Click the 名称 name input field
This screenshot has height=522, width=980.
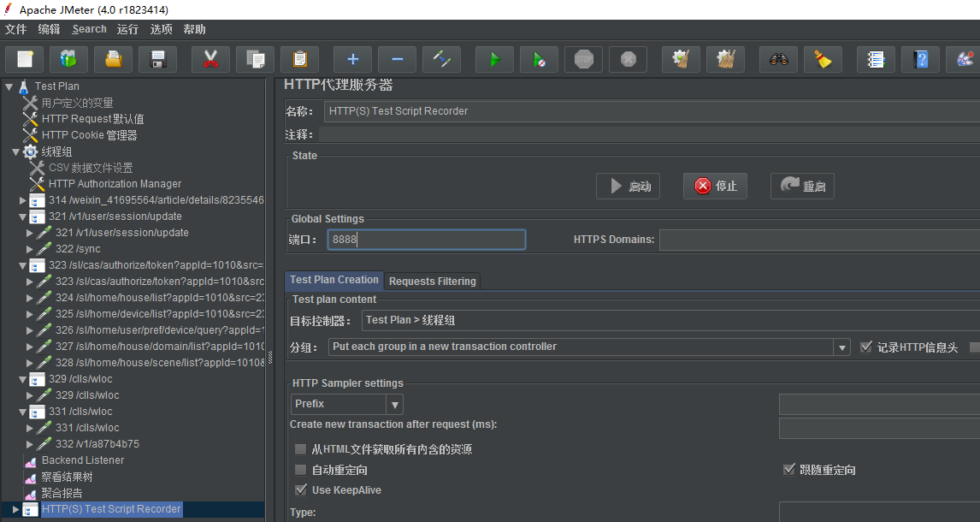[x=652, y=111]
